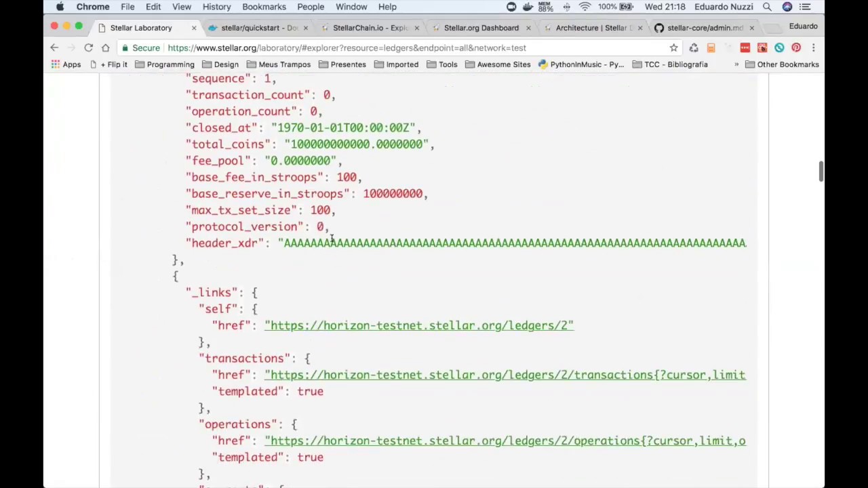
Task: Click the Wed 21:18 clock
Action: [x=665, y=7]
